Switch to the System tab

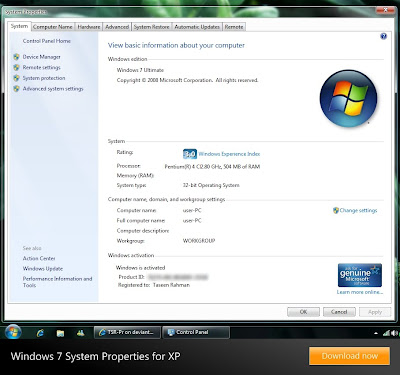click(19, 26)
